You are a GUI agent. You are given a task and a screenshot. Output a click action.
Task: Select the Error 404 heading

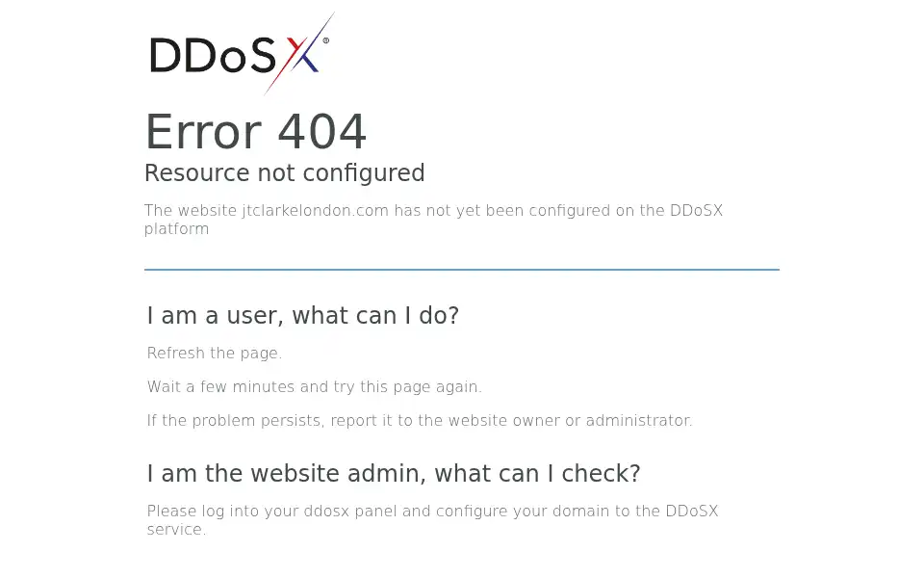[256, 132]
